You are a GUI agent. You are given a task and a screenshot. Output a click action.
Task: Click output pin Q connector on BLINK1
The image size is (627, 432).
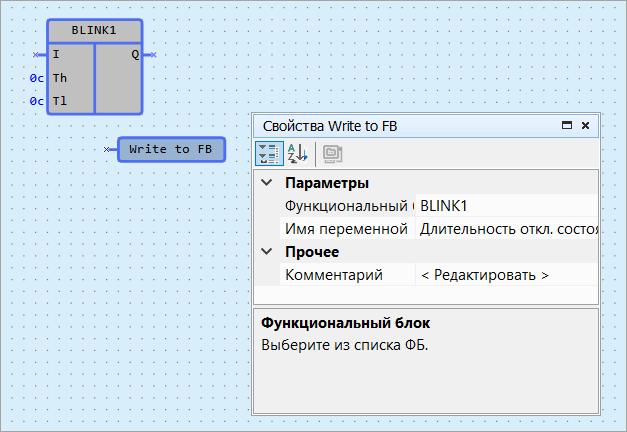click(151, 55)
